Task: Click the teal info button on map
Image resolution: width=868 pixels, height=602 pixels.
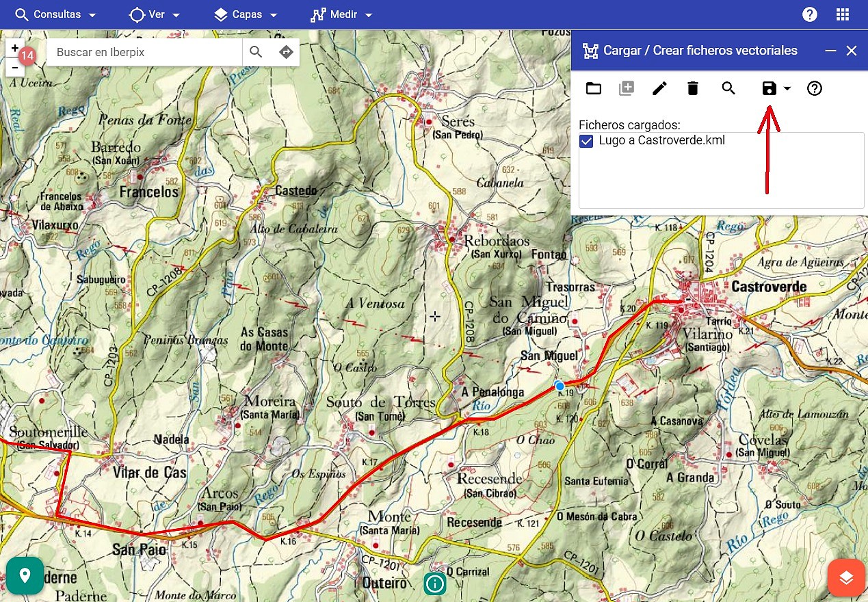Action: 435,584
